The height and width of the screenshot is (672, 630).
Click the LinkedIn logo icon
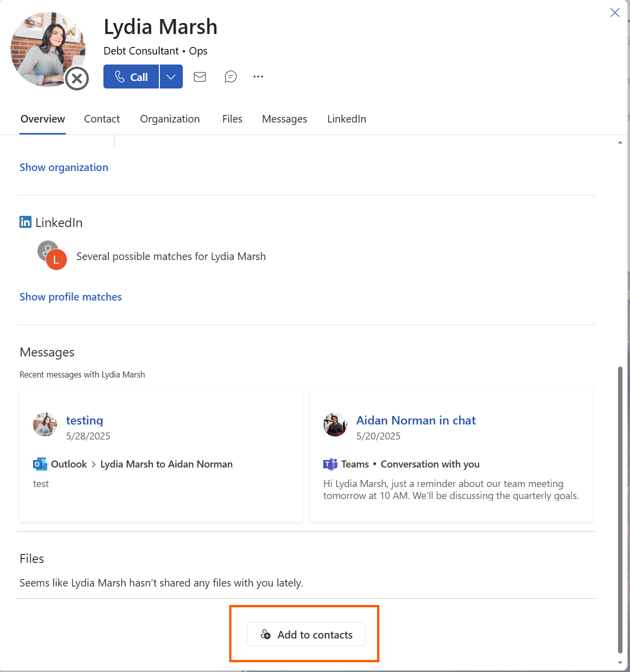coord(25,222)
